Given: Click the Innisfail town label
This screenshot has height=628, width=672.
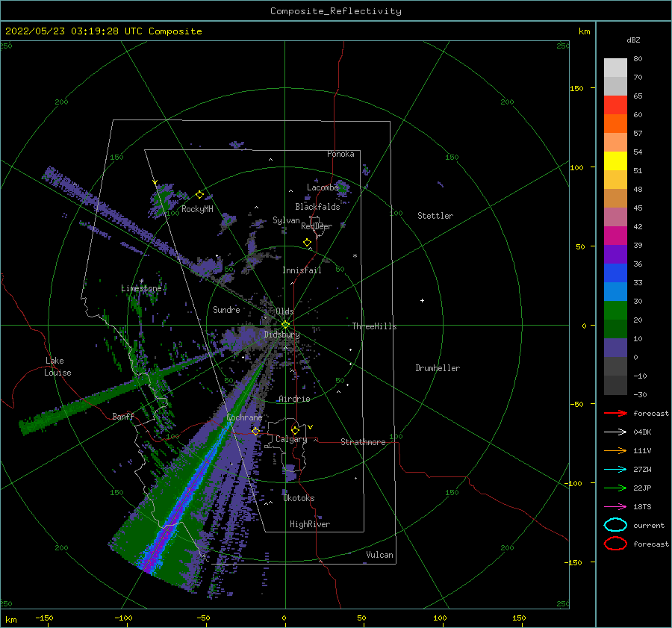Looking at the screenshot, I should [302, 270].
